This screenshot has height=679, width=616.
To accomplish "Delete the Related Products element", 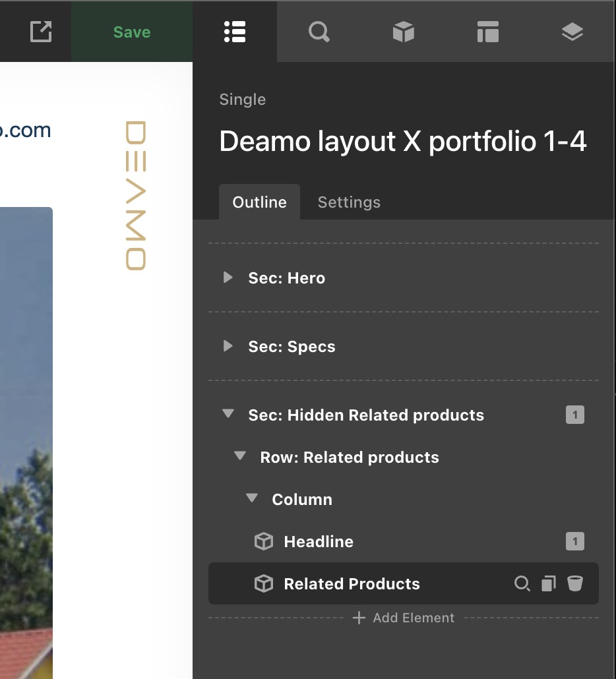I will point(575,584).
